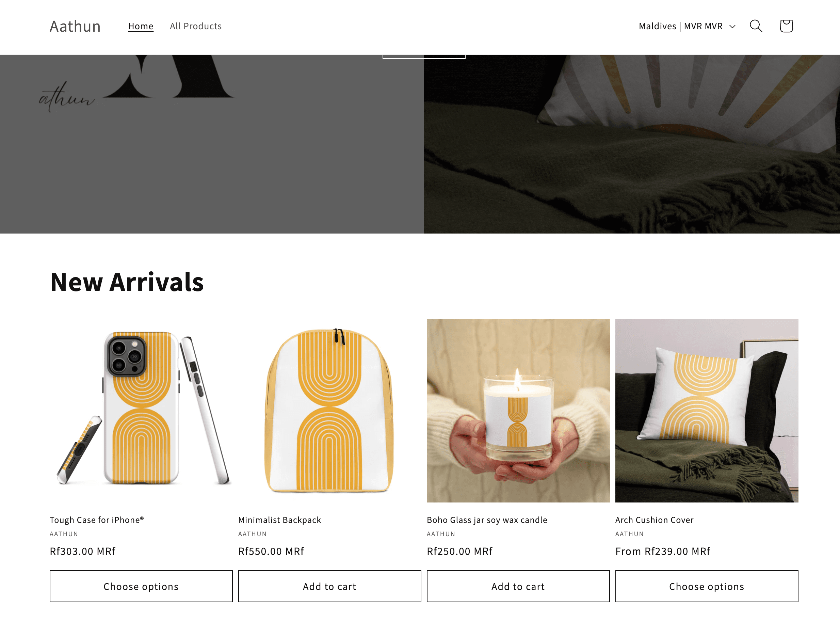Screen dimensions: 840x623
Task: Choose options for Arch Cushion Cover
Action: point(707,586)
